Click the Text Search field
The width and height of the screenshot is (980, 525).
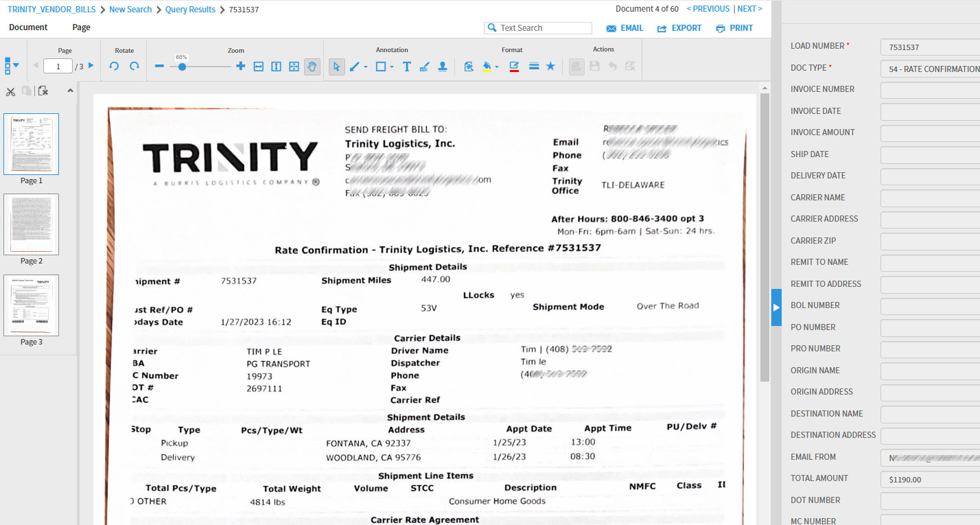[x=538, y=28]
